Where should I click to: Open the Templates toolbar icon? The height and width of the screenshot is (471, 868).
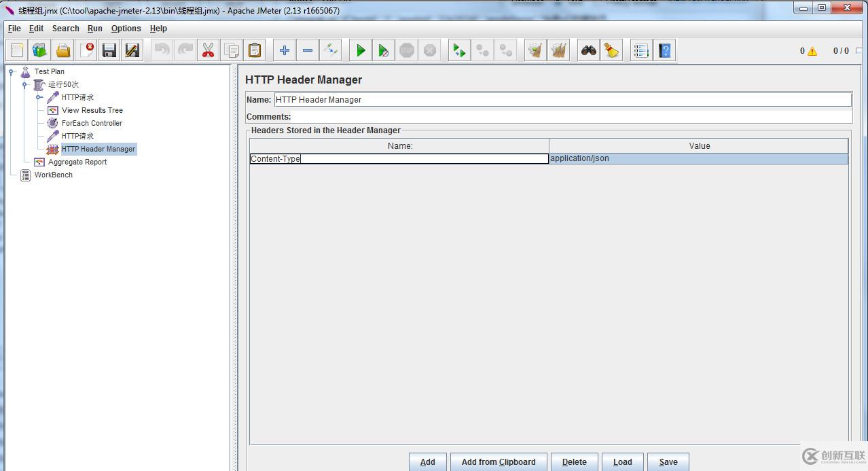coord(40,50)
